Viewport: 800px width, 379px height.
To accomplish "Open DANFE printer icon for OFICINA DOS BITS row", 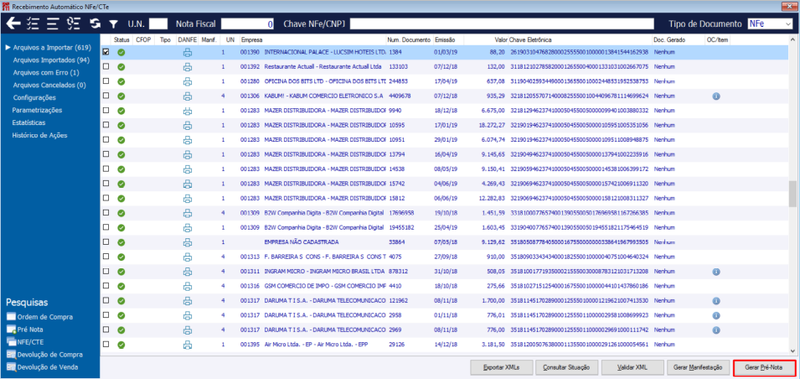I will coord(188,81).
